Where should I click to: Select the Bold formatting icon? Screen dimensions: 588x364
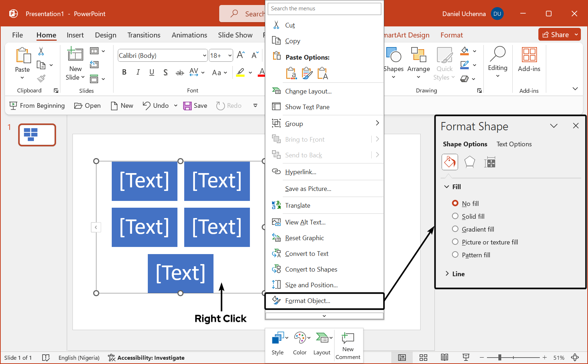(124, 72)
